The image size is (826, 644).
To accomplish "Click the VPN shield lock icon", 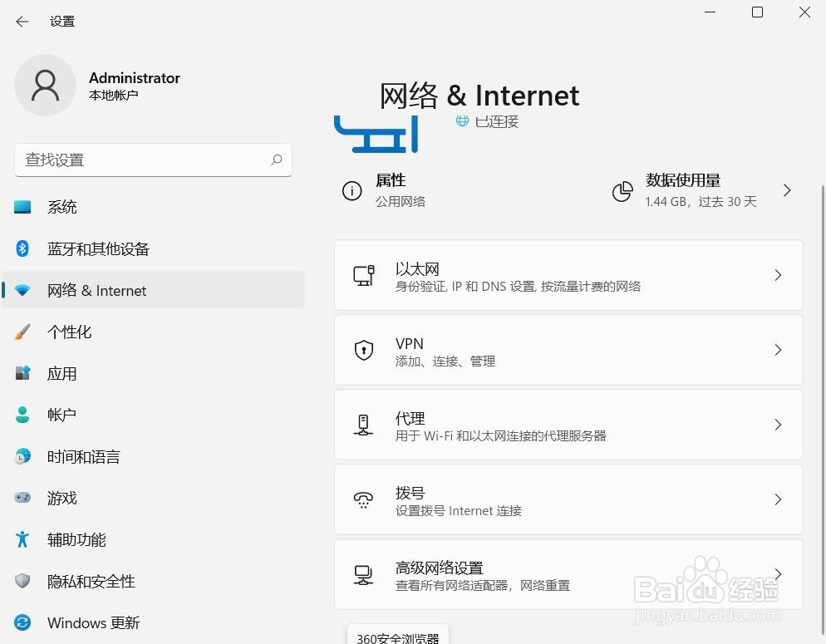I will pos(363,350).
